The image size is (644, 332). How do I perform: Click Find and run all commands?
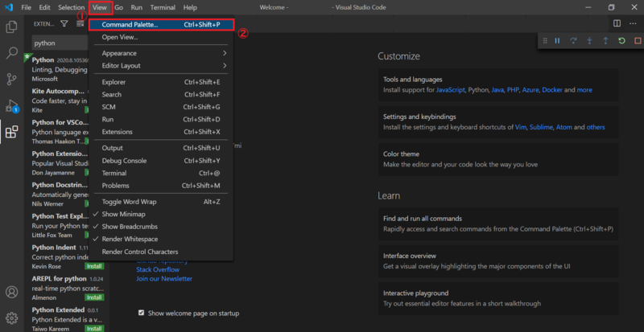(498, 223)
